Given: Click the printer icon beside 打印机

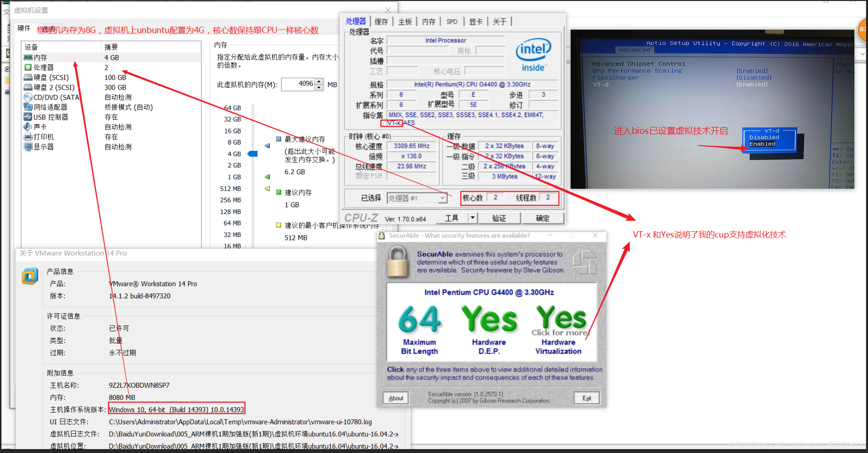Looking at the screenshot, I should [28, 137].
